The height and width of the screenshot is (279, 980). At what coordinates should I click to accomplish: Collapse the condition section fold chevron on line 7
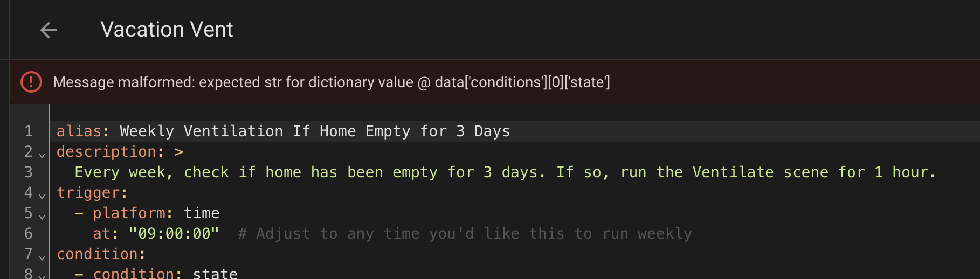(42, 257)
